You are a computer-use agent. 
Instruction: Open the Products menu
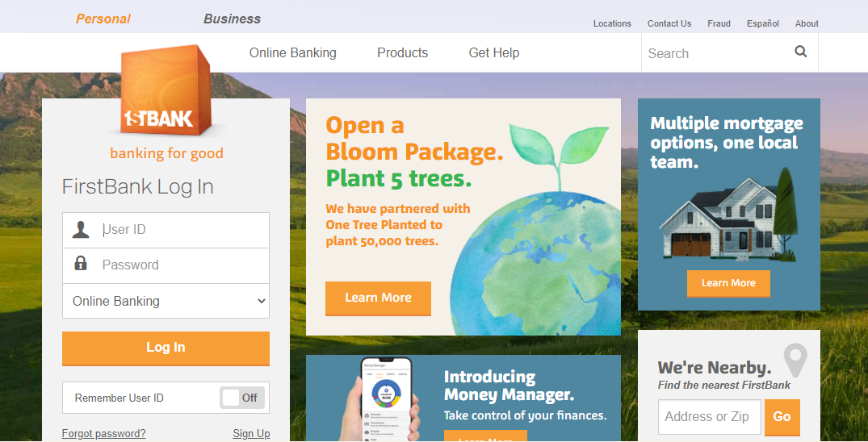(402, 53)
